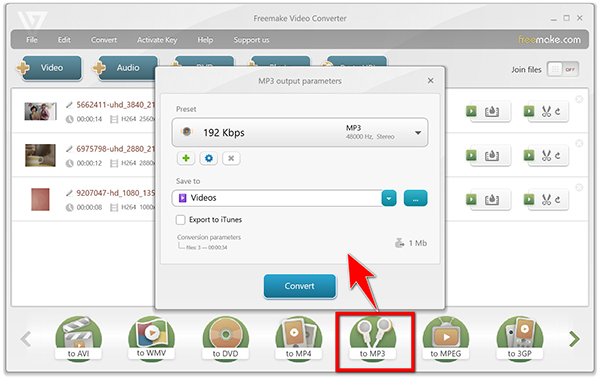The image size is (600, 379).
Task: Open the File menu
Action: [32, 40]
